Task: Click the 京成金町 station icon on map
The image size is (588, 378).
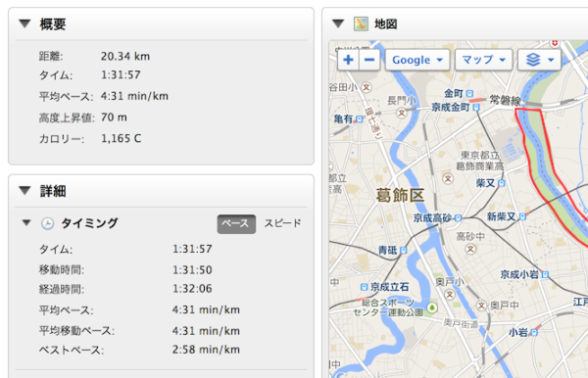Action: tap(476, 108)
